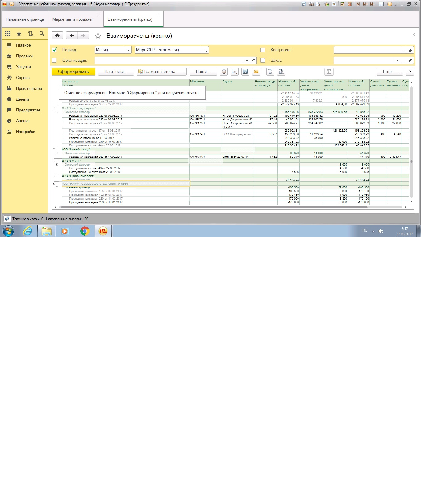
Task: Open the history icon in sidebar header
Action: tap(30, 34)
